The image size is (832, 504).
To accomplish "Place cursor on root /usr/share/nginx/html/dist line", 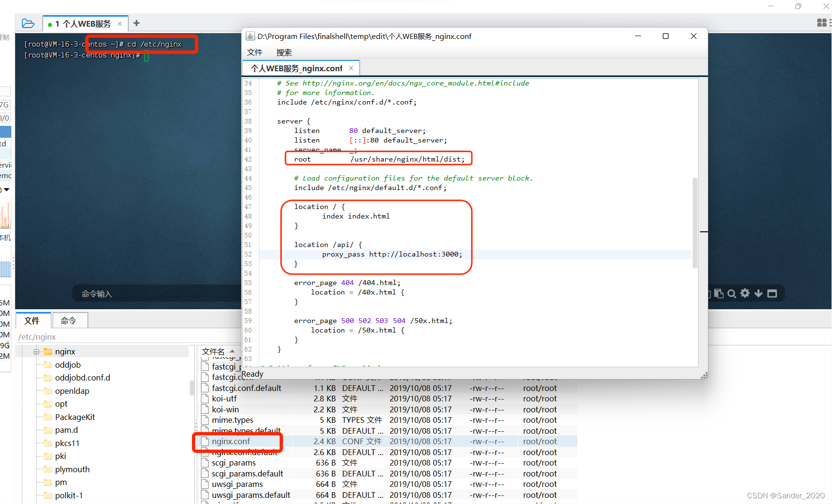I will tap(379, 159).
